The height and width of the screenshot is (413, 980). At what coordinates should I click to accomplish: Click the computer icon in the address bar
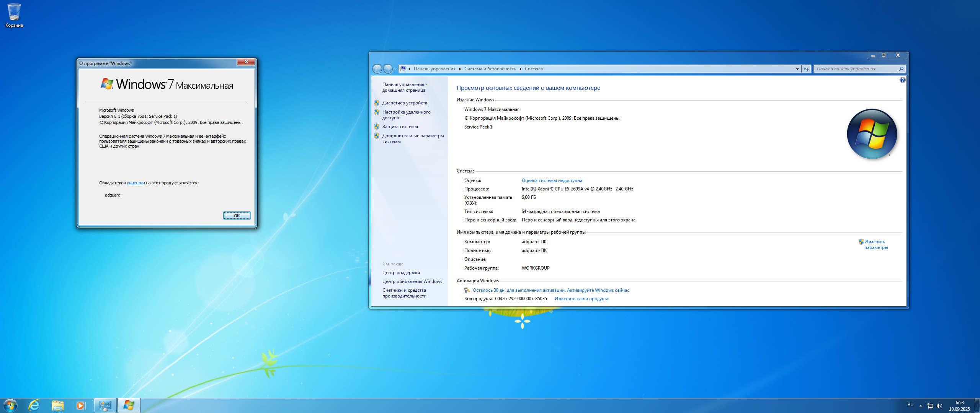pos(403,69)
